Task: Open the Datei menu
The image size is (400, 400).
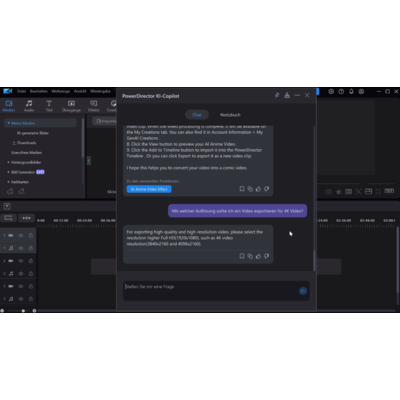Action: pos(21,91)
